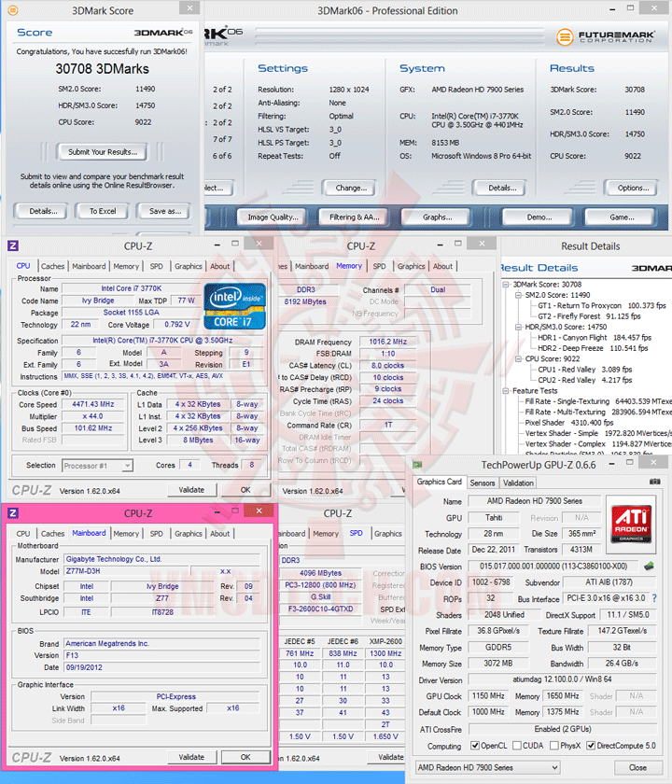Click the Bus Interface question mark in GPU-Z

(654, 598)
